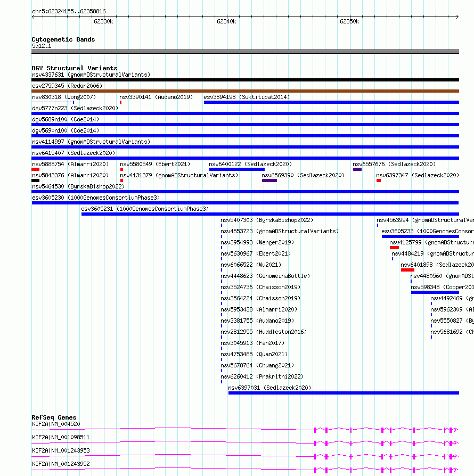
Task: Click nsv6066522 Wu2021 label
Action: [x=251, y=265]
